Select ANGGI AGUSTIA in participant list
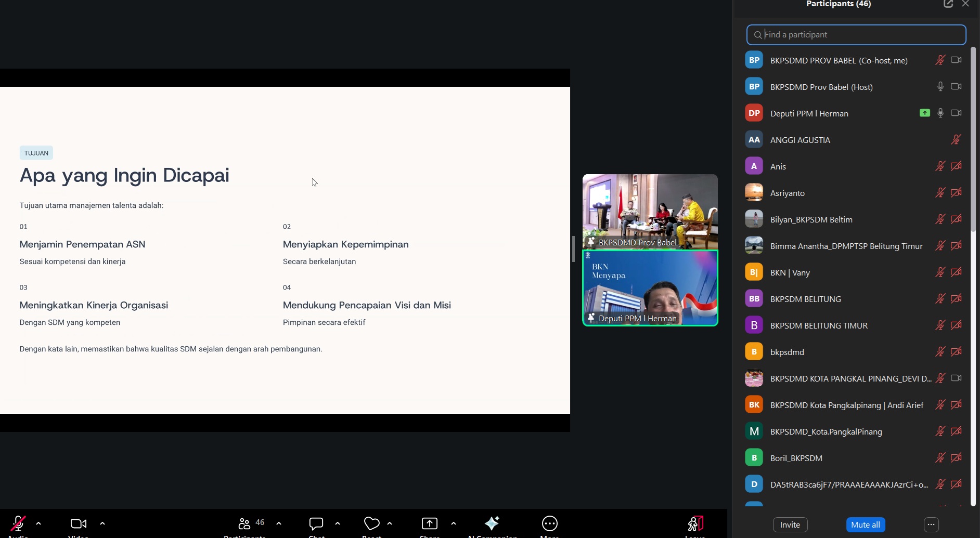 point(800,140)
